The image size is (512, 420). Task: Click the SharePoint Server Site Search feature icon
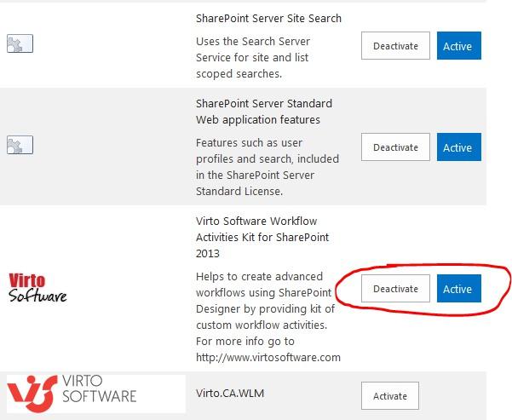pos(20,43)
